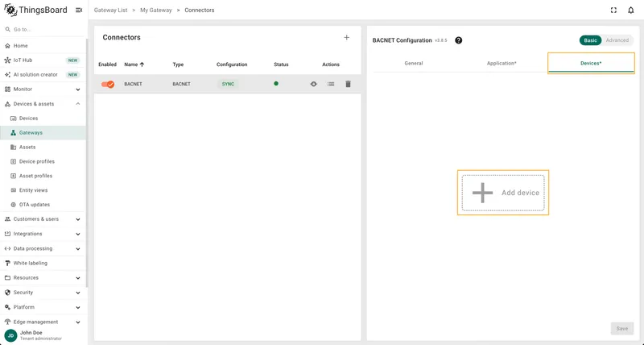Open RPC debug for BACNET connector
This screenshot has width=644, height=345.
(313, 84)
